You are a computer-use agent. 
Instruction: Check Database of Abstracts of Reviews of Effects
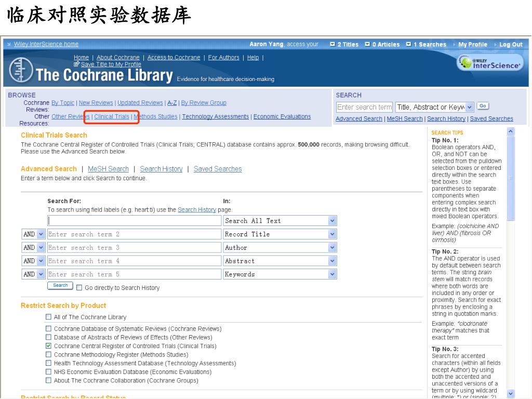click(48, 337)
